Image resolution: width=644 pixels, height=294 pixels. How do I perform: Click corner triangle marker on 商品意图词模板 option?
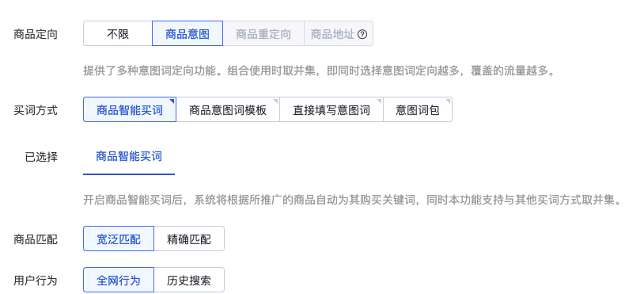tap(276, 100)
